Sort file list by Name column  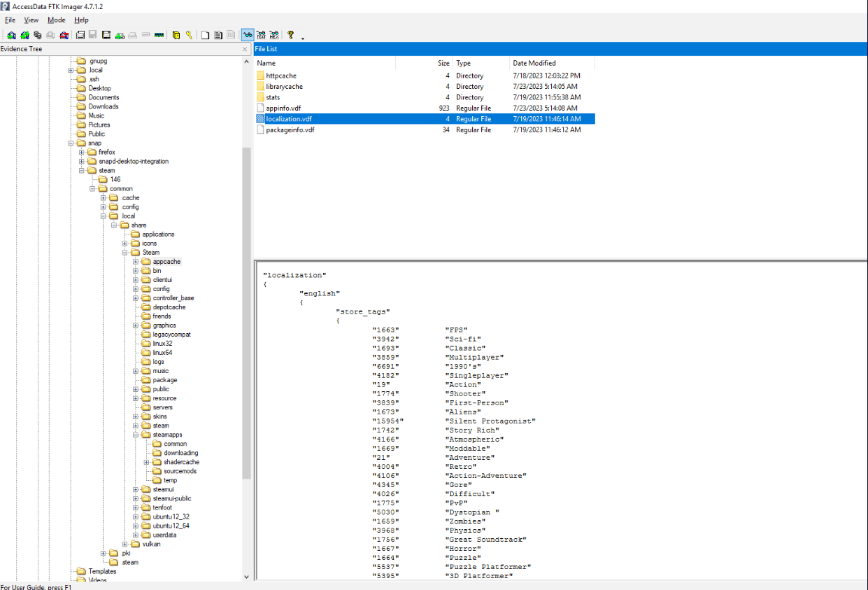(x=324, y=63)
